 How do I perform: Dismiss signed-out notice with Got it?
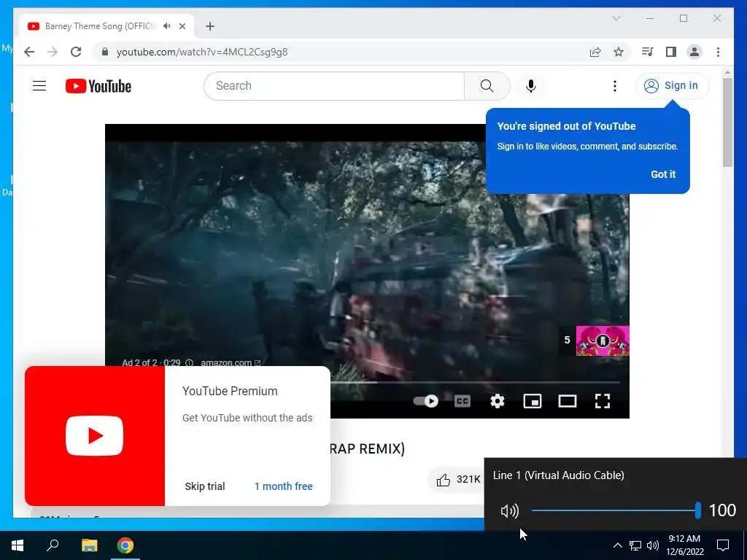coord(663,174)
